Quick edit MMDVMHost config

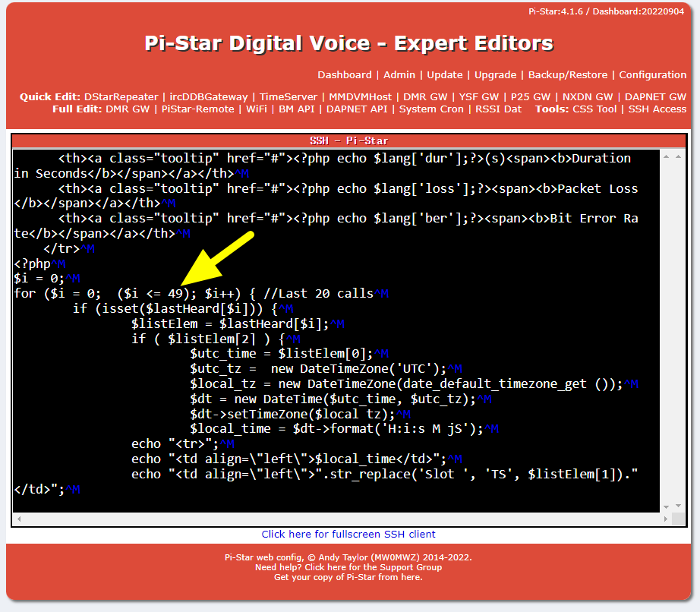(x=361, y=97)
